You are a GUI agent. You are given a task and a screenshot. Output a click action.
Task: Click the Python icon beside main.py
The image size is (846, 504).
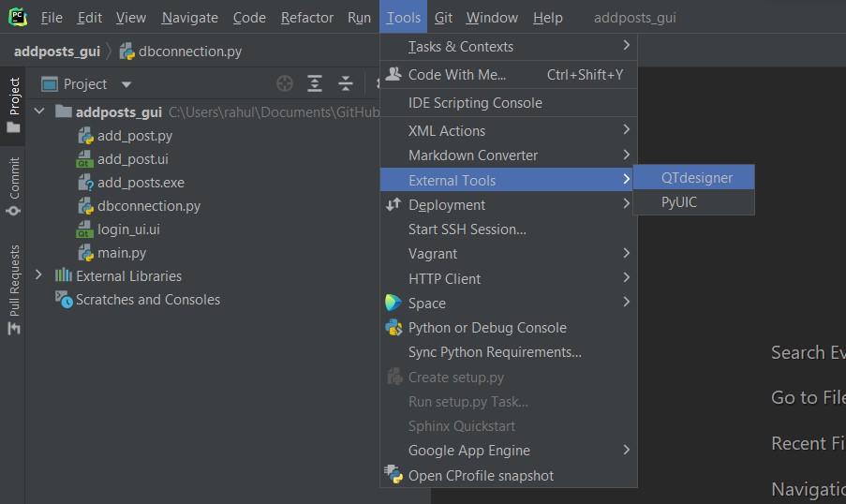85,253
